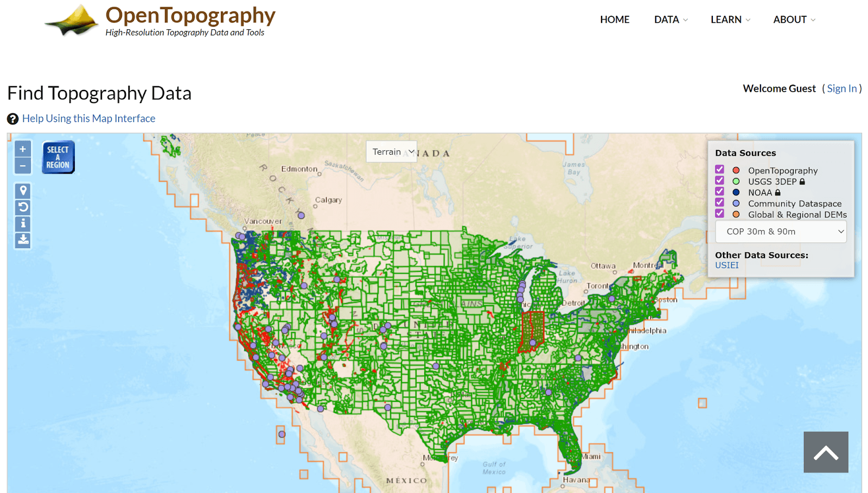Click the purple marker near Calgary
This screenshot has width=868, height=493.
(301, 216)
